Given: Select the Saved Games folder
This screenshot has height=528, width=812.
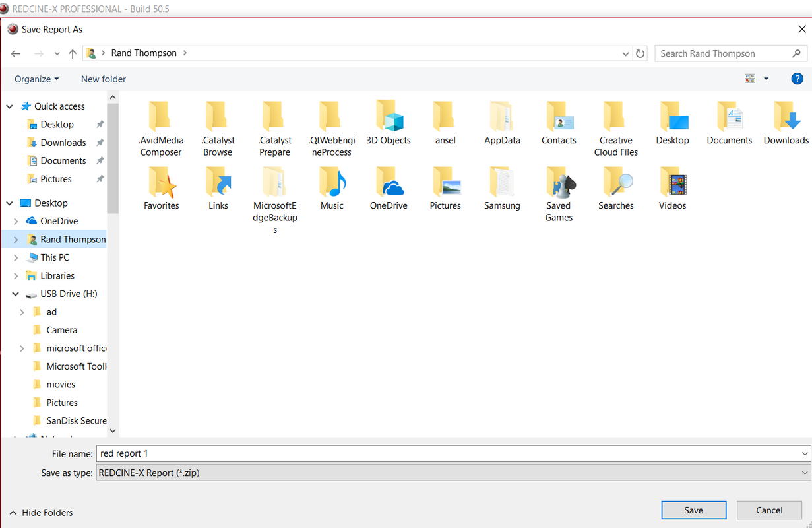Looking at the screenshot, I should 559,194.
